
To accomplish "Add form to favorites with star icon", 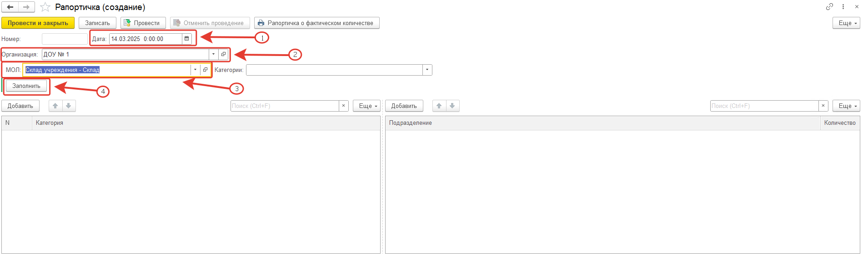I will [45, 7].
